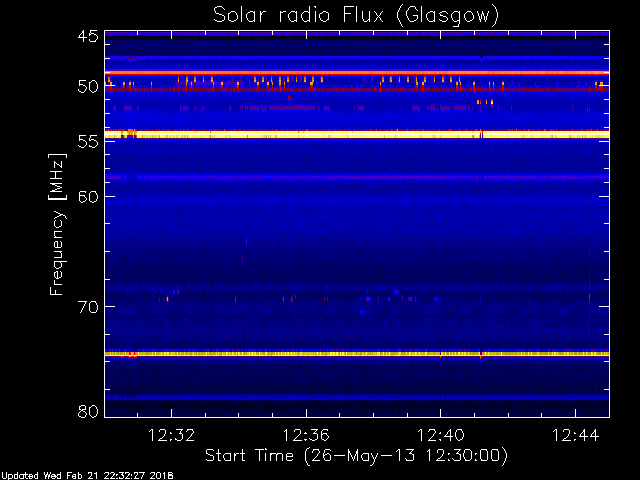Click the 12:40 time label
This screenshot has width=640, height=480.
[x=440, y=435]
